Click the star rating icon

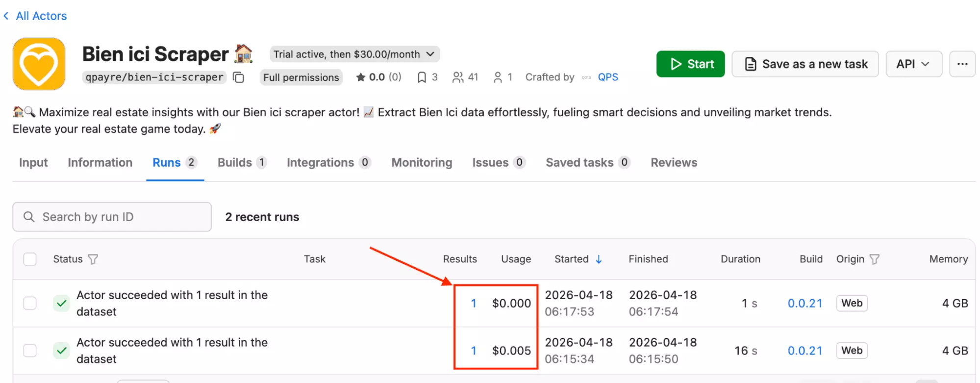(360, 77)
